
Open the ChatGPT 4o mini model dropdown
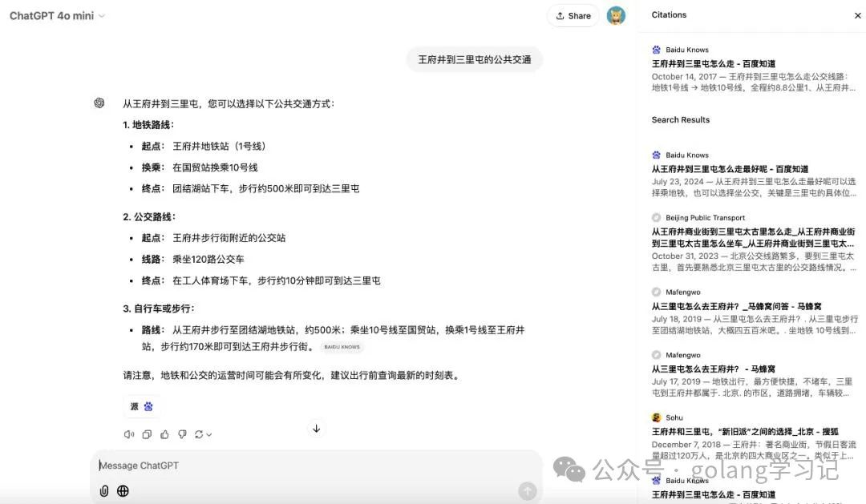(x=57, y=16)
